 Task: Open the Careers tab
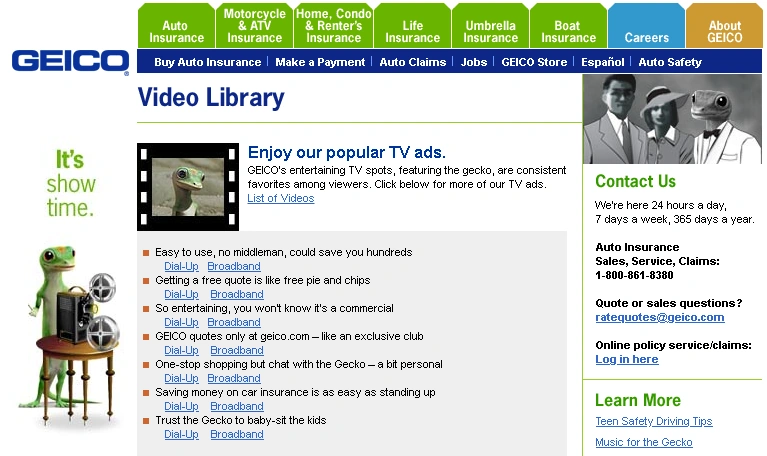(646, 26)
